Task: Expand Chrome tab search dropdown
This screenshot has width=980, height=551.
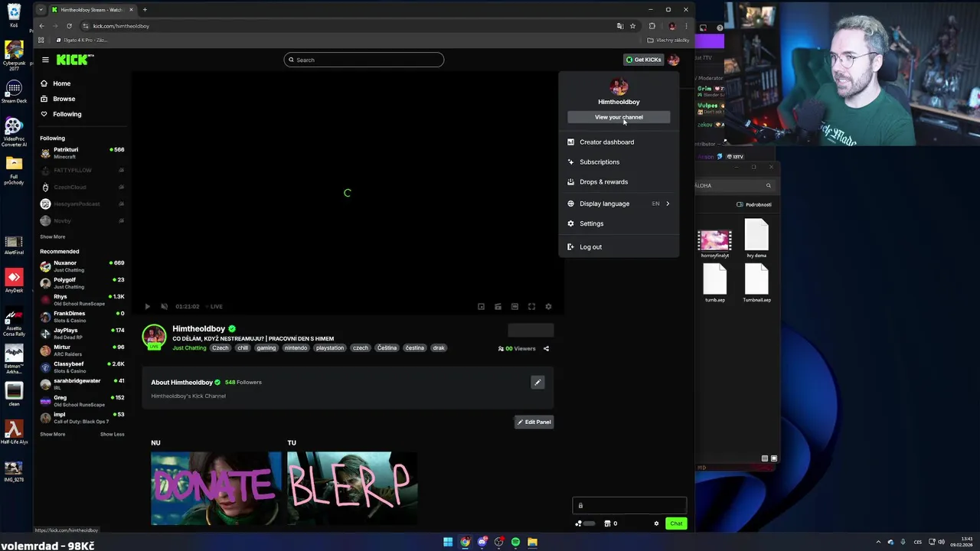Action: [x=41, y=10]
